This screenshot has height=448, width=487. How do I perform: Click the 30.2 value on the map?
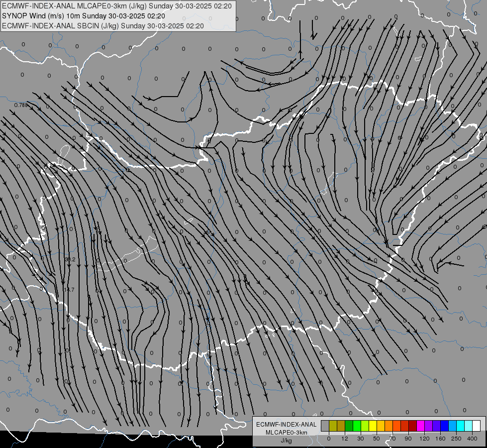coord(70,259)
